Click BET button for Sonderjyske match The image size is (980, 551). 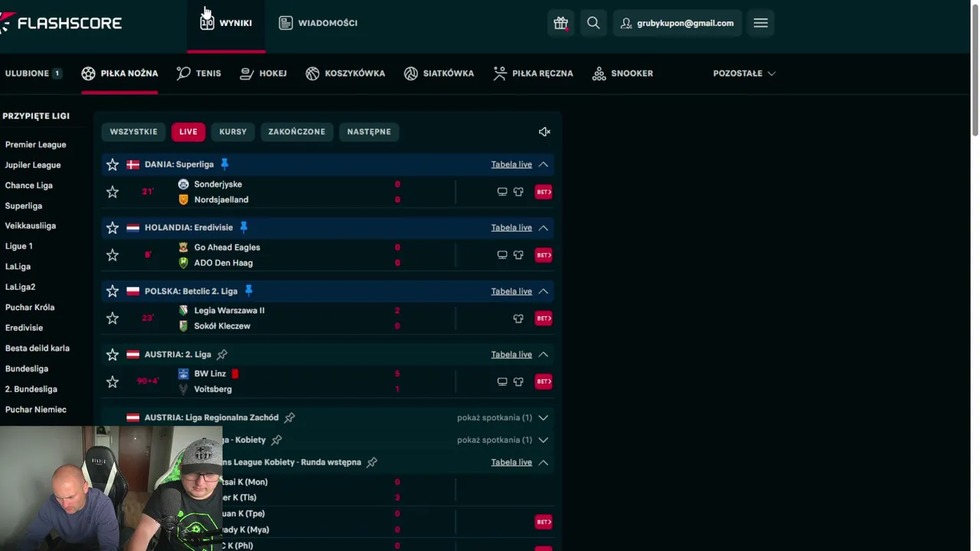[x=544, y=192]
